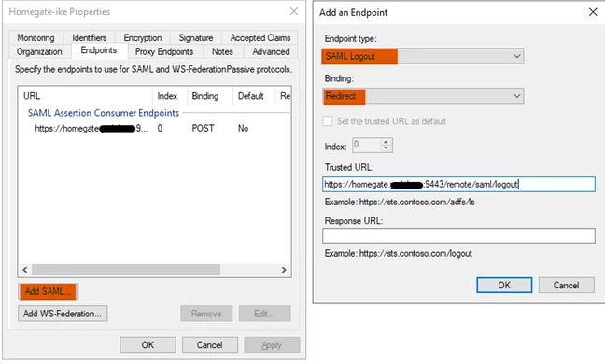The width and height of the screenshot is (605, 364).
Task: Select SAML Assertion Consumer Endpoints group
Action: coord(104,113)
